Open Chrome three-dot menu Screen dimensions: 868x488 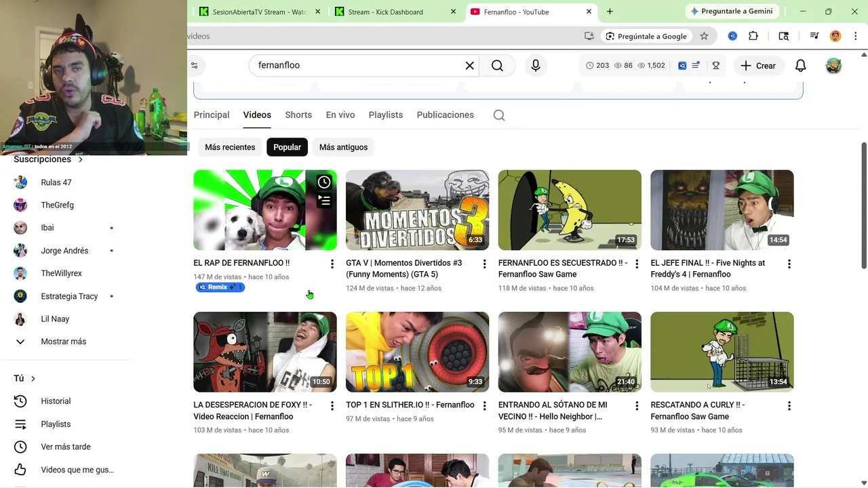(x=856, y=36)
